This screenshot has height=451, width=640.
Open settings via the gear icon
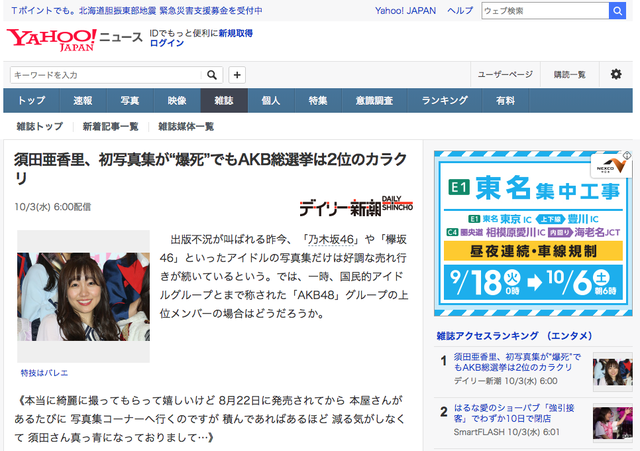pos(616,74)
